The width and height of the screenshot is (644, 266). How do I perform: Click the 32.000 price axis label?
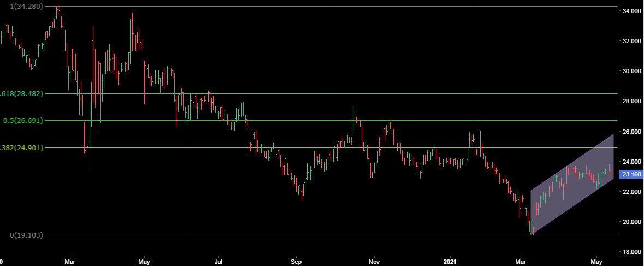pos(631,41)
